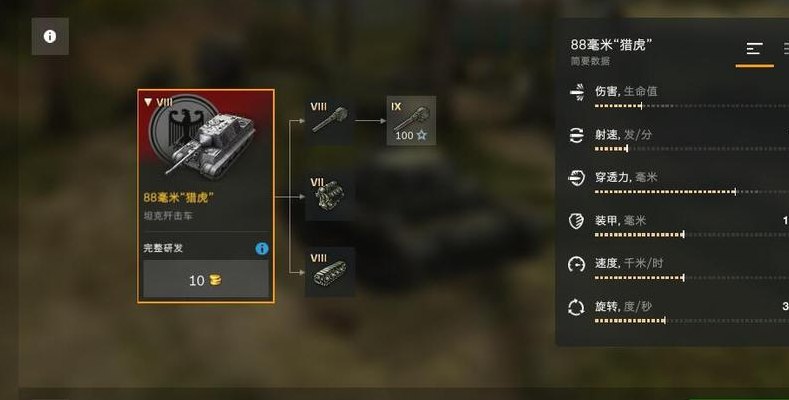Click the info icon in top-left corner
789x400 pixels.
pos(50,36)
